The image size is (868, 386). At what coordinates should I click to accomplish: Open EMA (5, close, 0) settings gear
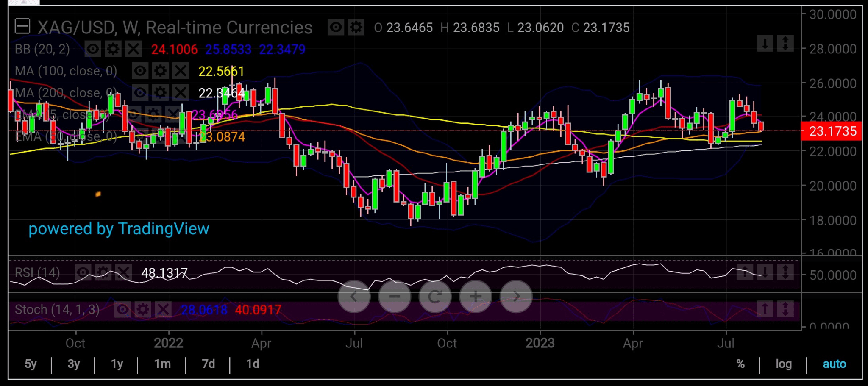tap(153, 114)
